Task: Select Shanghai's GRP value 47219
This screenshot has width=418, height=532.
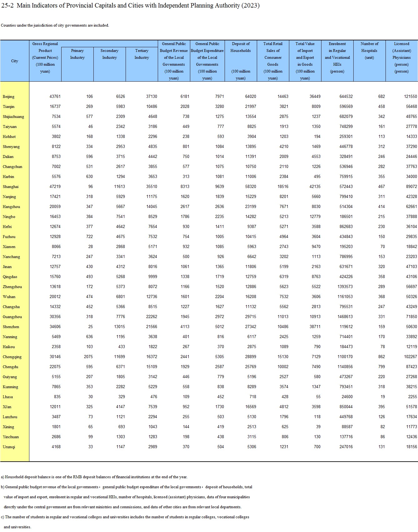Action: coord(55,187)
